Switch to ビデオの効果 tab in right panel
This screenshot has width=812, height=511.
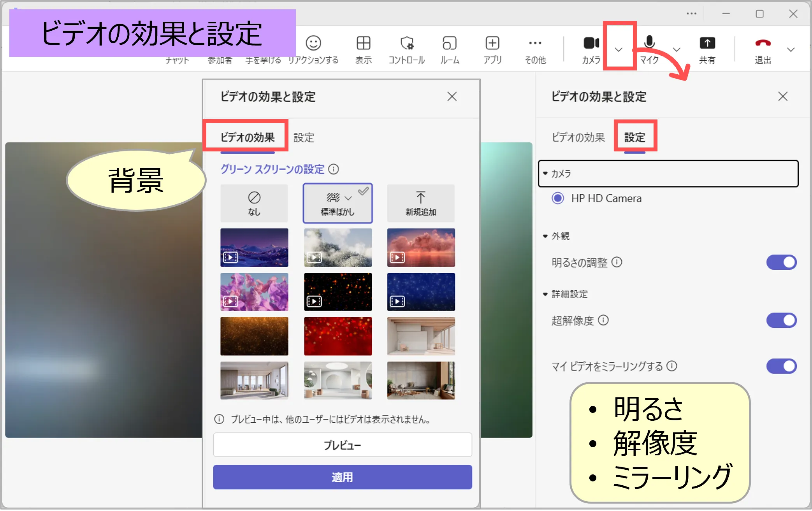click(x=578, y=137)
